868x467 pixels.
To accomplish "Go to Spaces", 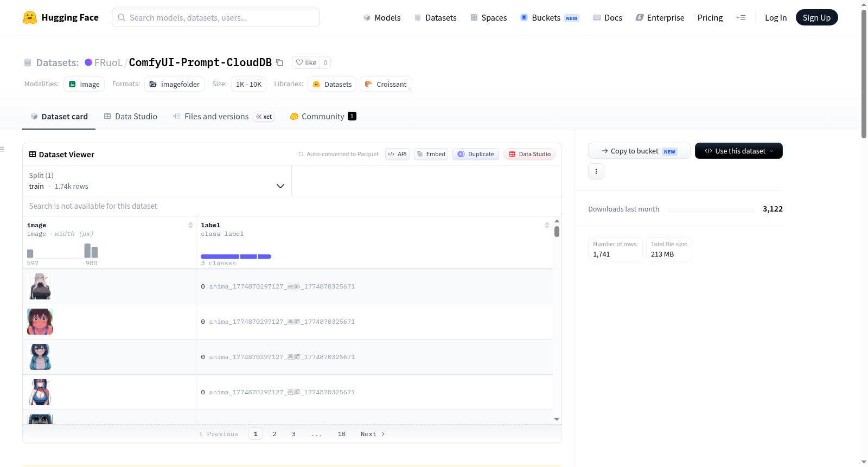I will (x=488, y=18).
